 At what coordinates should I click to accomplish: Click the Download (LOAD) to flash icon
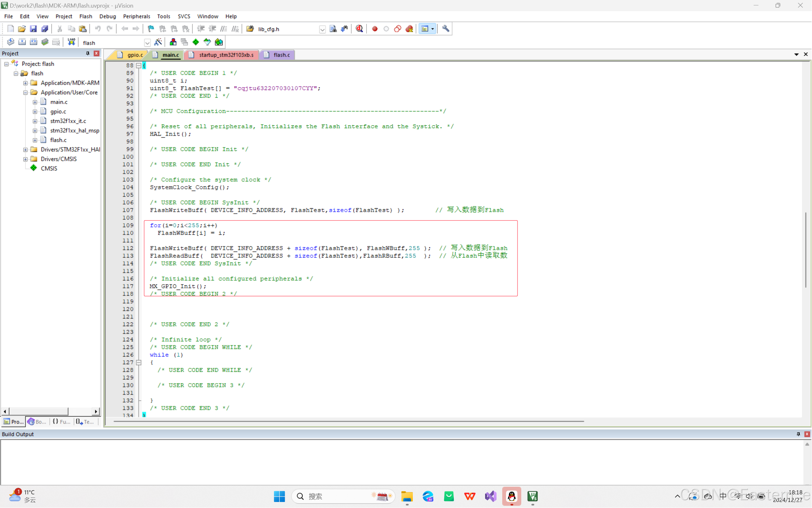[x=71, y=42]
